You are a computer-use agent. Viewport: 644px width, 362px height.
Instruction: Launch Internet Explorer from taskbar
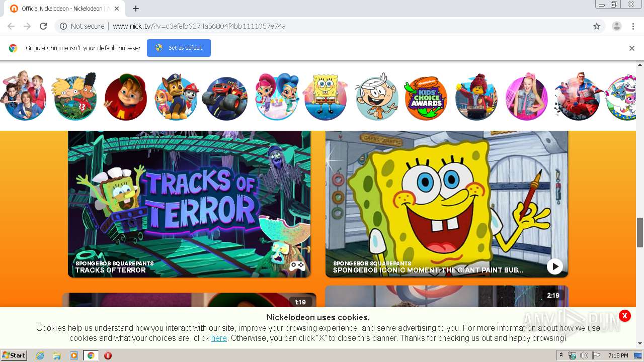click(40, 355)
